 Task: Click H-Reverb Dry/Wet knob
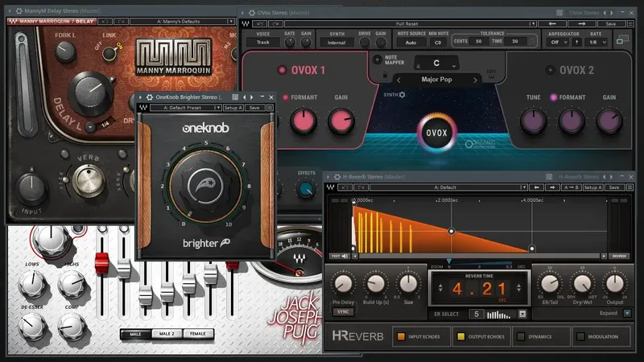click(x=582, y=284)
